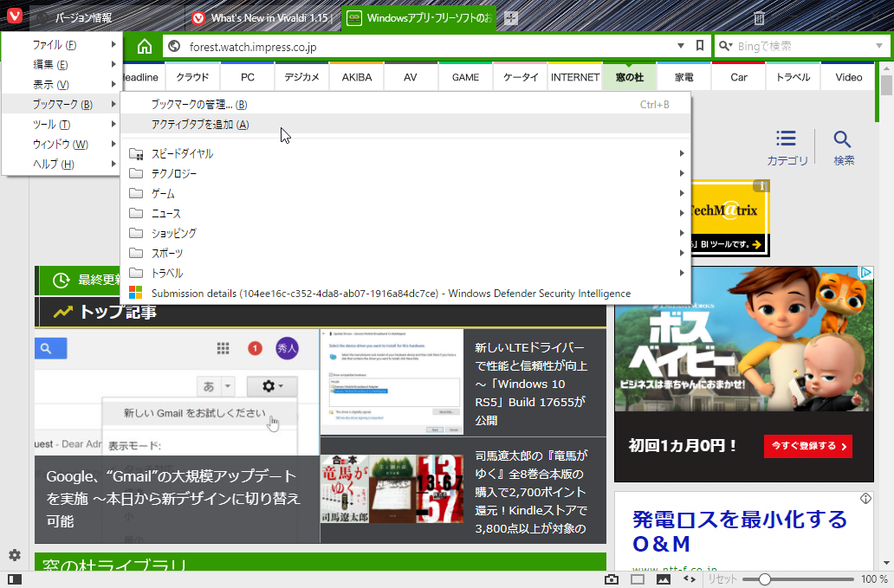Screen dimensions: 894x588
Task: Open the Car site nav link
Action: click(739, 77)
